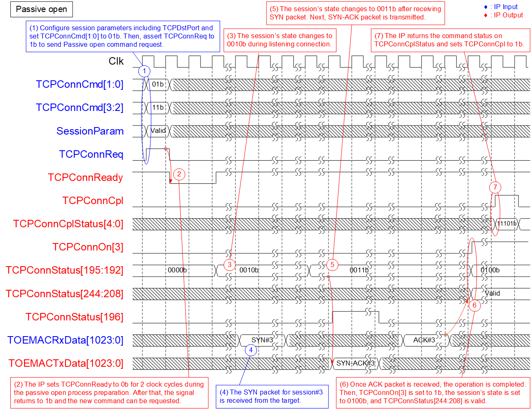Click the TCPConnCpl signal label

click(x=93, y=201)
